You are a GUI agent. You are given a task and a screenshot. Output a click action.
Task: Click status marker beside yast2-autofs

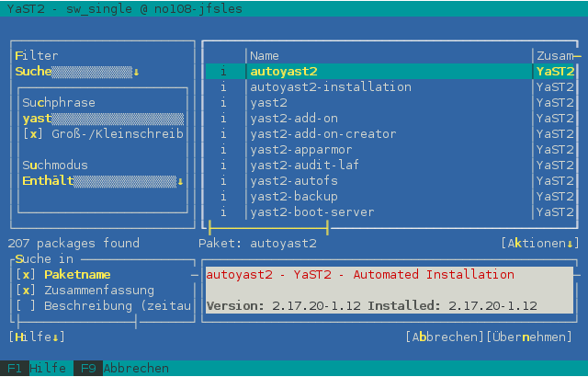224,181
